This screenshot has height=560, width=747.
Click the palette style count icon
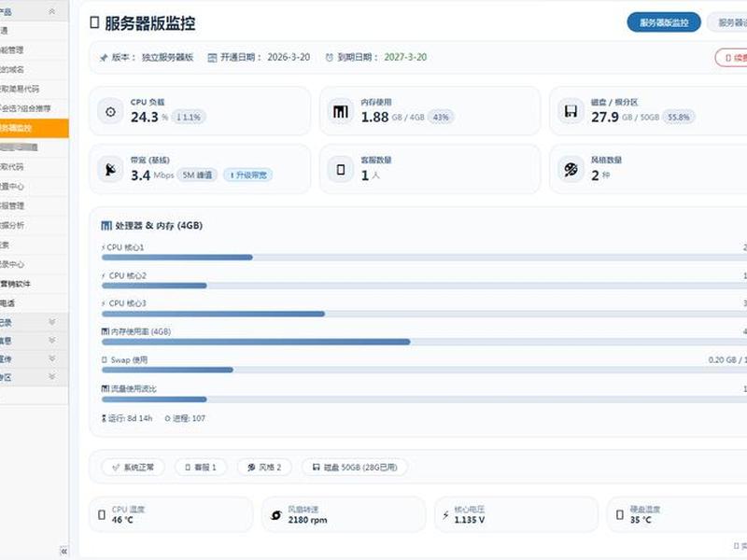click(571, 170)
